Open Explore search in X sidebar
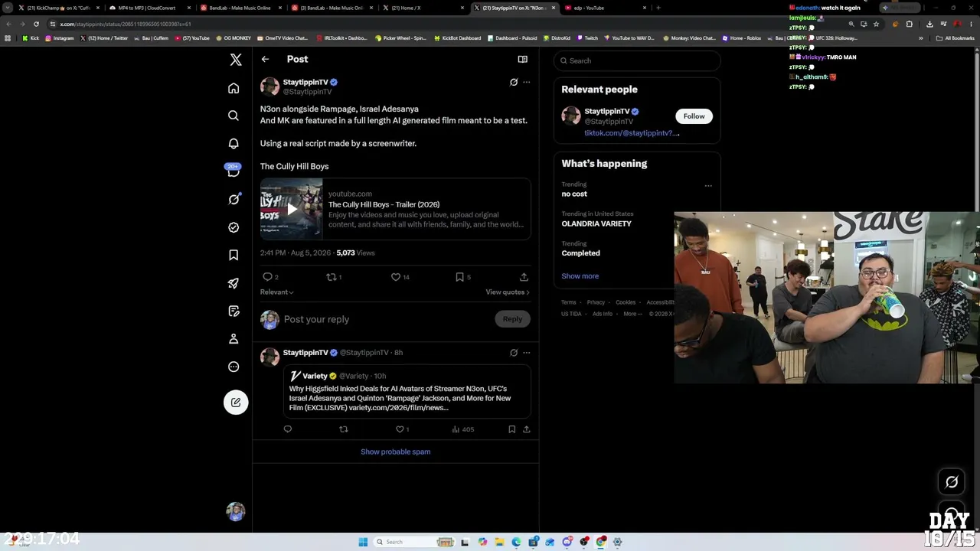This screenshot has width=980, height=551. [234, 116]
